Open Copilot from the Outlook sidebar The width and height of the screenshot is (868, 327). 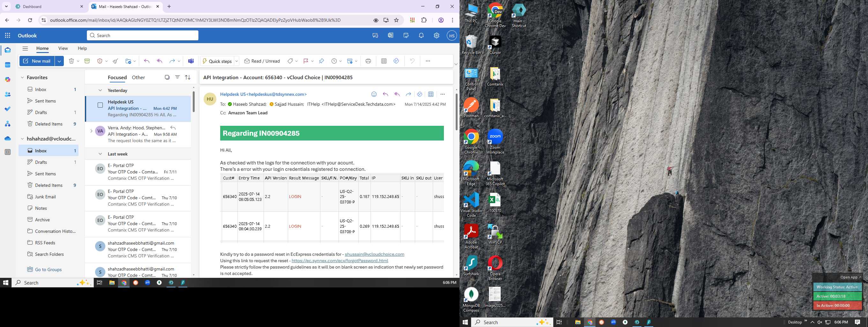click(x=8, y=80)
